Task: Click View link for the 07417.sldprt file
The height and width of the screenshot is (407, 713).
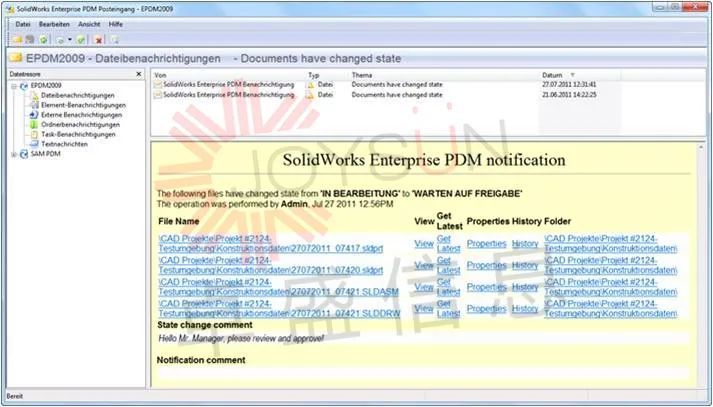Action: tap(424, 243)
